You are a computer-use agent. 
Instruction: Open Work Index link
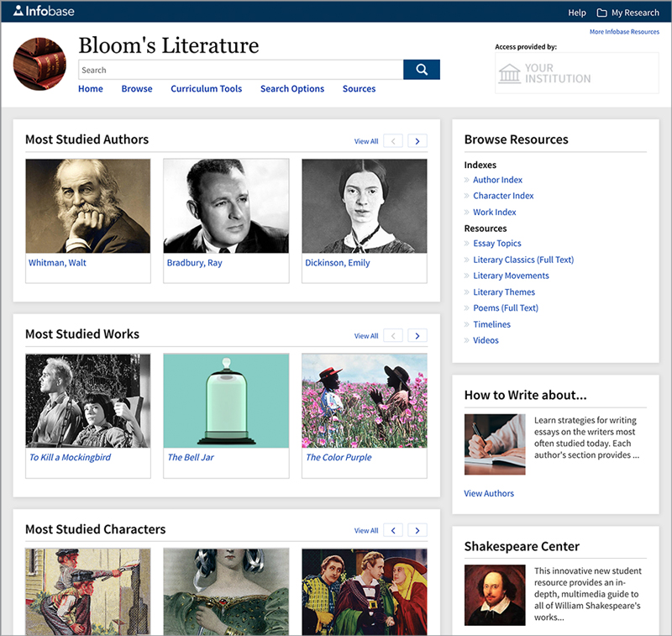pyautogui.click(x=494, y=213)
